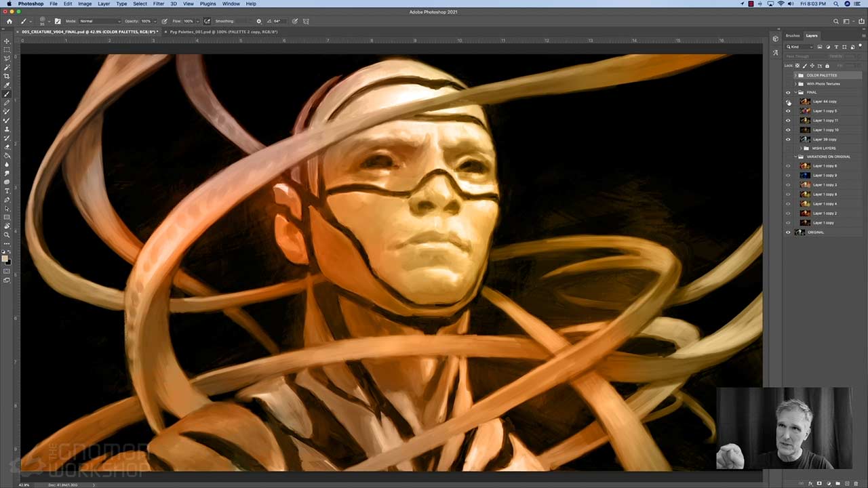Hide the ORIGINAL layer
The width and height of the screenshot is (868, 488).
tap(788, 232)
